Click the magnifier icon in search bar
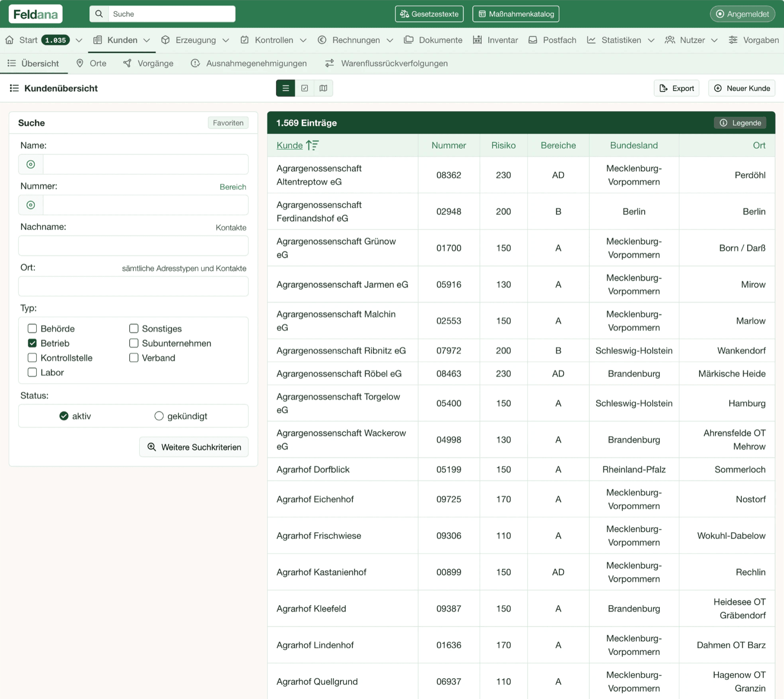The width and height of the screenshot is (784, 699). tap(99, 14)
